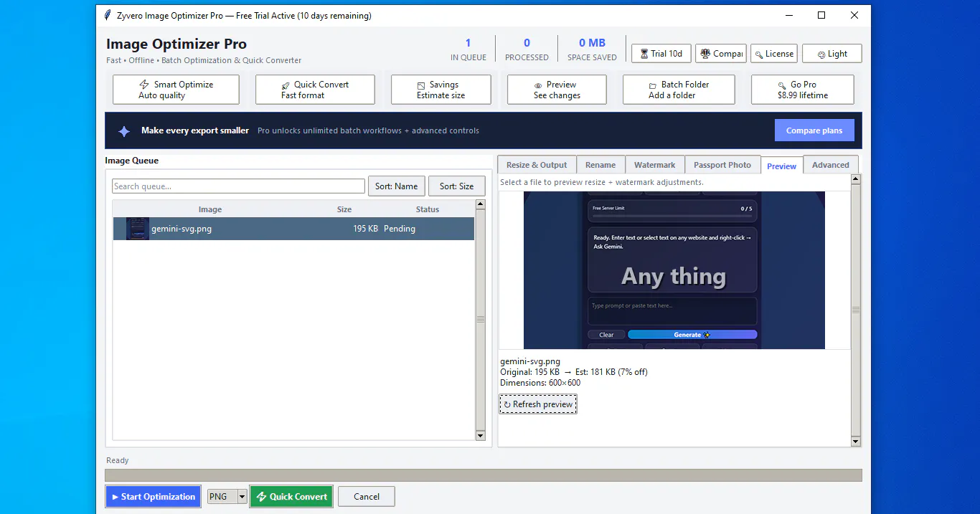Sort the queue by Size

click(456, 186)
